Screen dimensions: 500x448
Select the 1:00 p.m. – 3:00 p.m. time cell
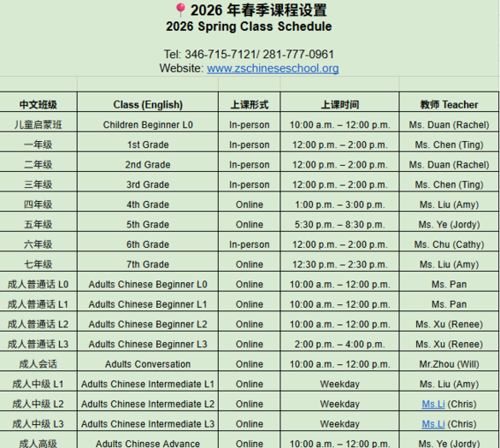[x=339, y=202]
